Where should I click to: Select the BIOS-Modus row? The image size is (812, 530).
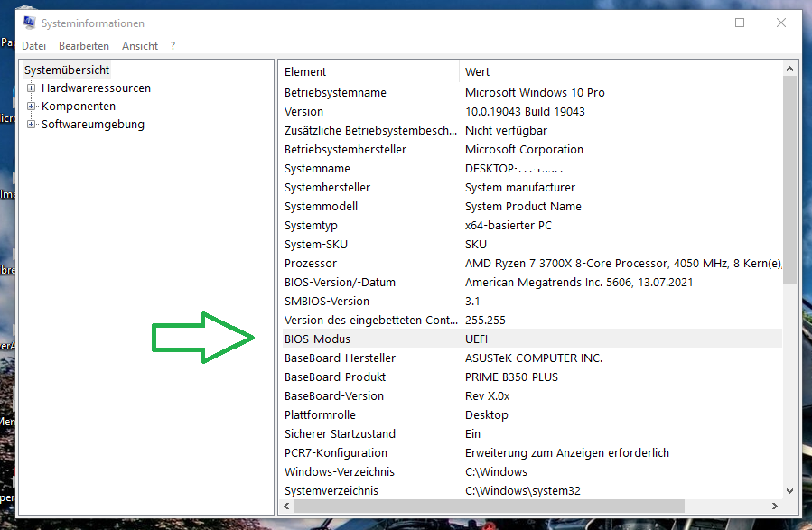pos(532,339)
